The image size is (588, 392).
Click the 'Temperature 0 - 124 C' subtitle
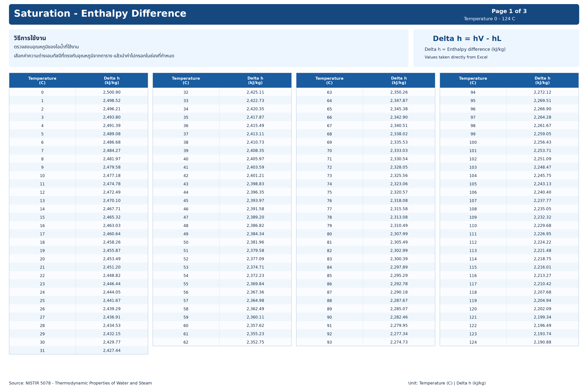pos(489,19)
